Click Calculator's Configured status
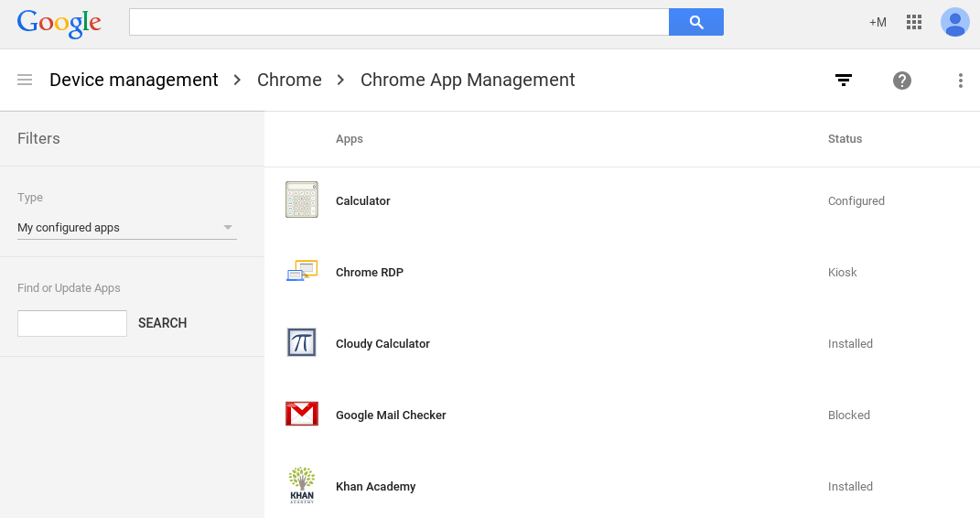The width and height of the screenshot is (980, 518). [856, 200]
